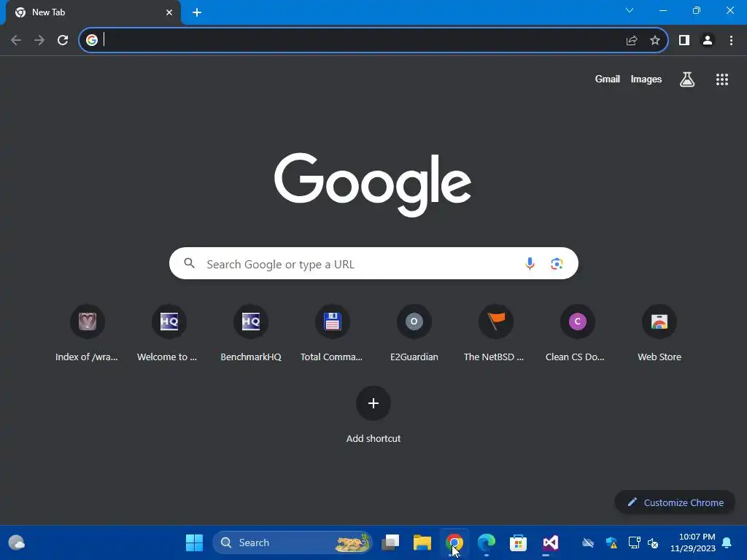747x560 pixels.
Task: Open the Chrome three-dot menu
Action: (731, 41)
